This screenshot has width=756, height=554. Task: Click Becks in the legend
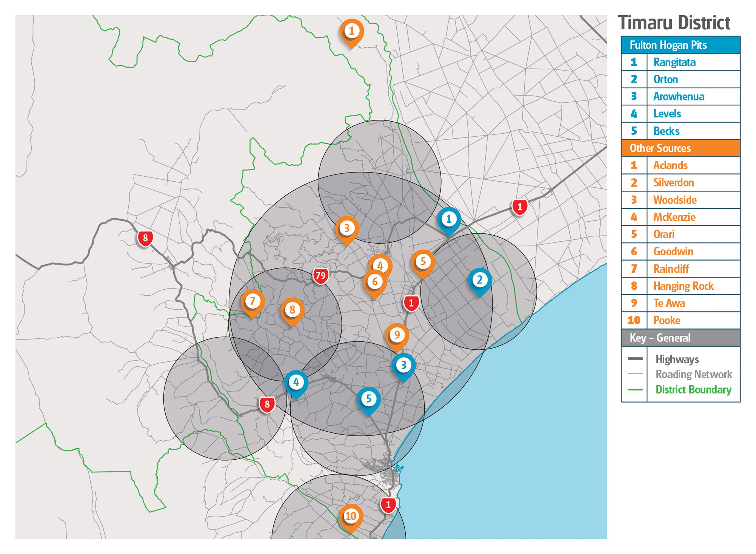click(667, 131)
